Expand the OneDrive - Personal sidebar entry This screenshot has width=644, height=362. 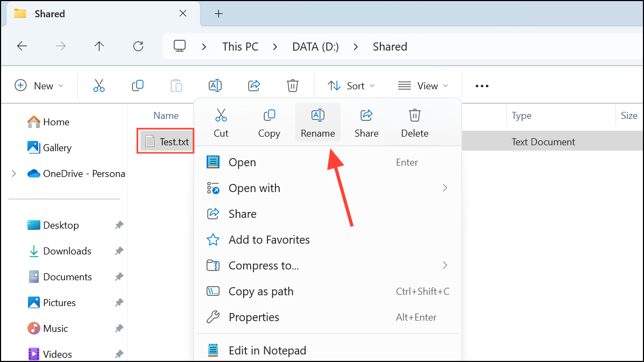(13, 173)
